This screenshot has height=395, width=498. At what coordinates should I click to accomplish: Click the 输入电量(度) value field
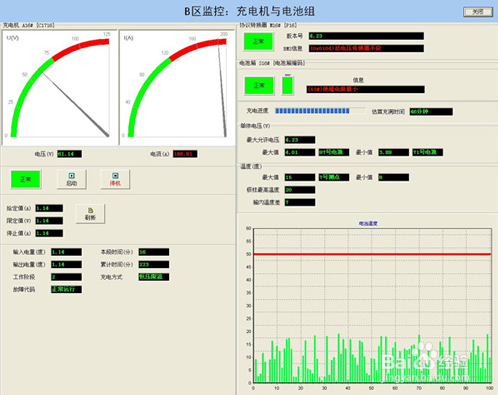(x=66, y=252)
